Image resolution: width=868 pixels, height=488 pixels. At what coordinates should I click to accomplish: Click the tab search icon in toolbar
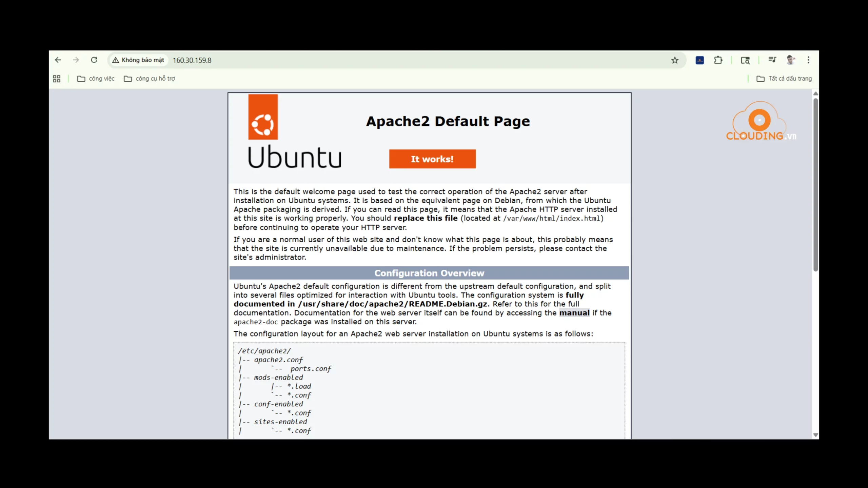coord(745,60)
